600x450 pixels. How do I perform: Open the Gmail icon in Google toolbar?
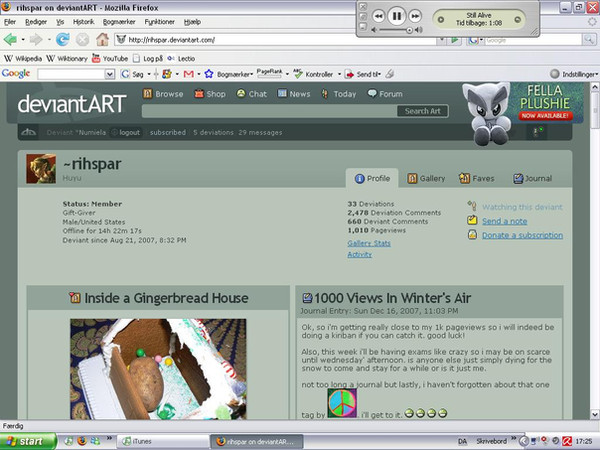(x=188, y=74)
